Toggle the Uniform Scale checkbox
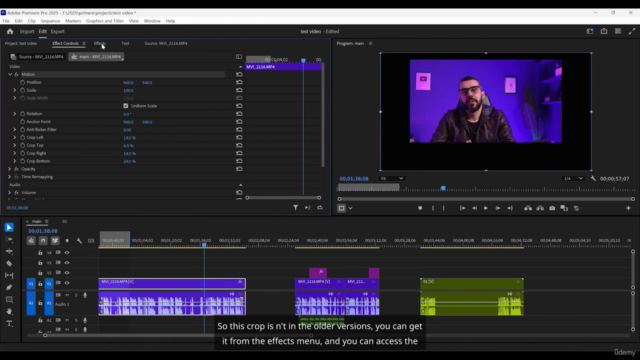The height and width of the screenshot is (360, 640). (126, 106)
